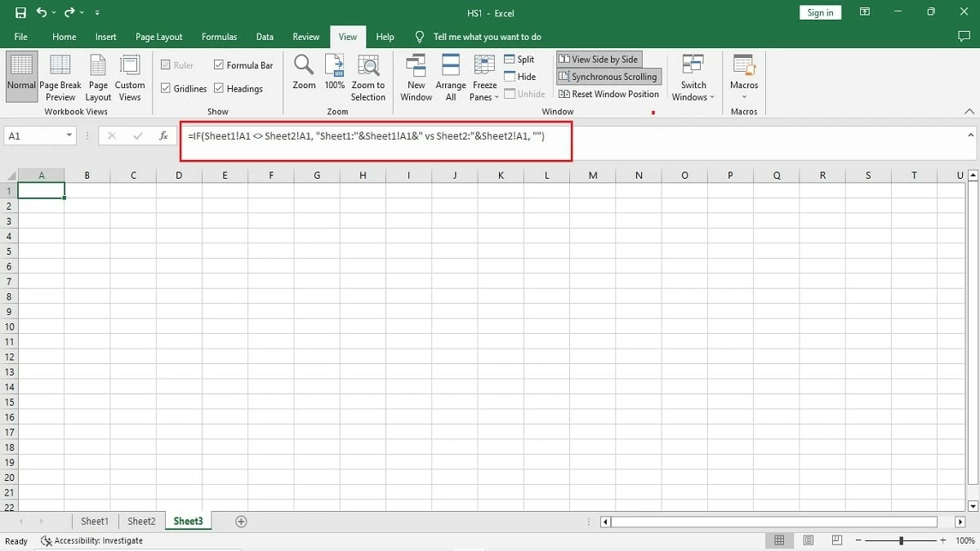Select the Sheet1 tab
Screen dimensions: 980x551
(94, 521)
